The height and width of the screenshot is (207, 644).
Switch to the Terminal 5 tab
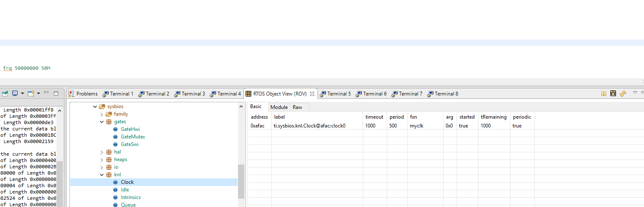pos(335,94)
